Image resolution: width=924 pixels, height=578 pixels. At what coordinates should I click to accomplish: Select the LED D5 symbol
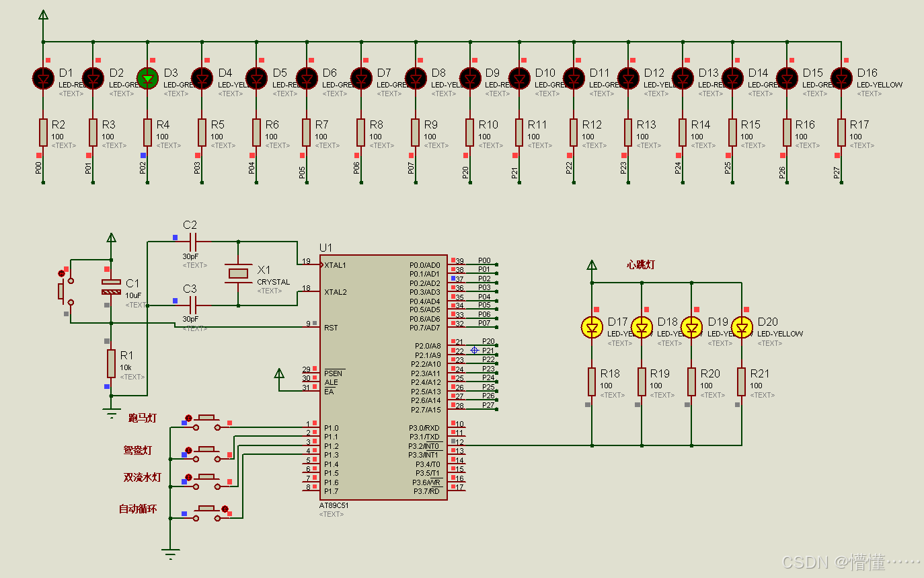click(x=257, y=78)
